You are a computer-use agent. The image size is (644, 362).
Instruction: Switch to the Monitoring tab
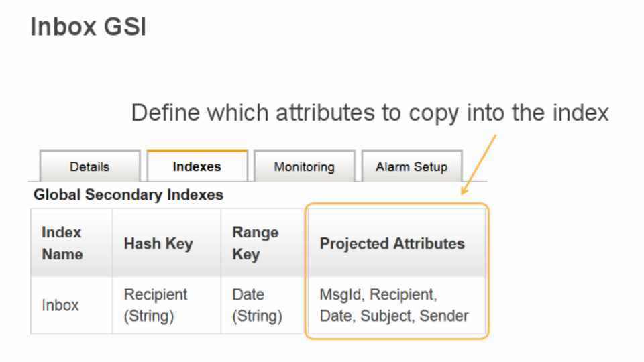(x=304, y=167)
